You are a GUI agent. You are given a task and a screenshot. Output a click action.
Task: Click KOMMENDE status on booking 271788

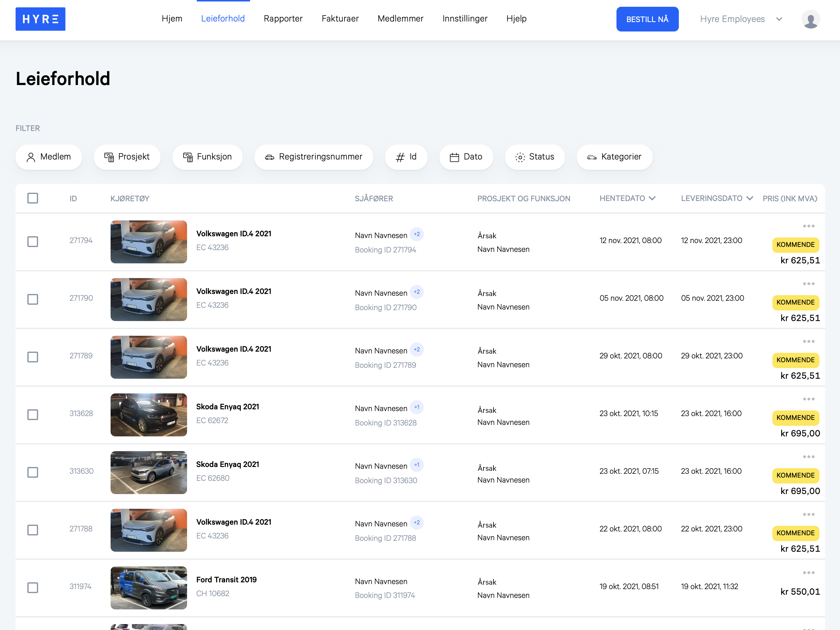click(795, 533)
